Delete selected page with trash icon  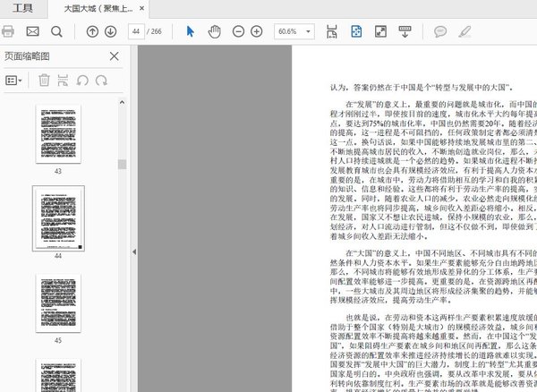44,81
